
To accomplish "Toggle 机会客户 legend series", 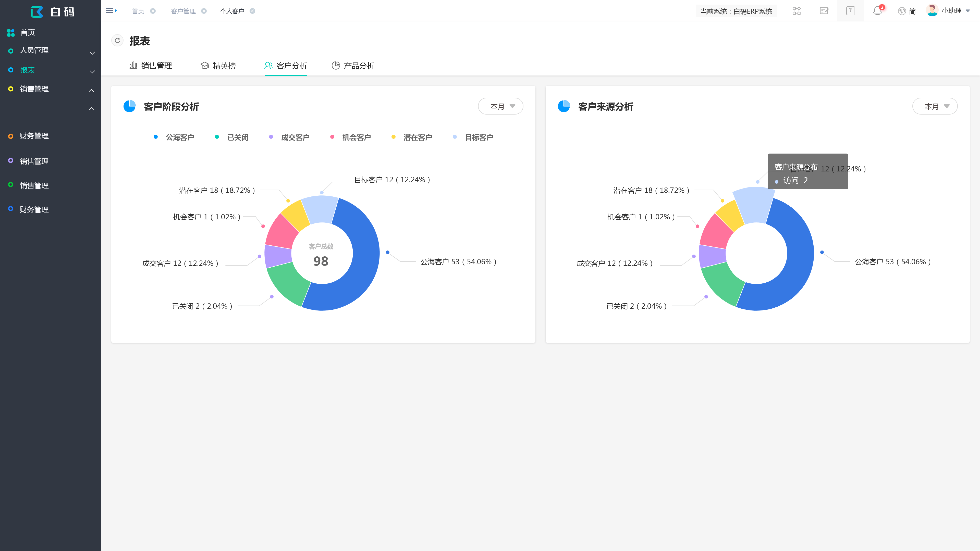I will [x=350, y=137].
